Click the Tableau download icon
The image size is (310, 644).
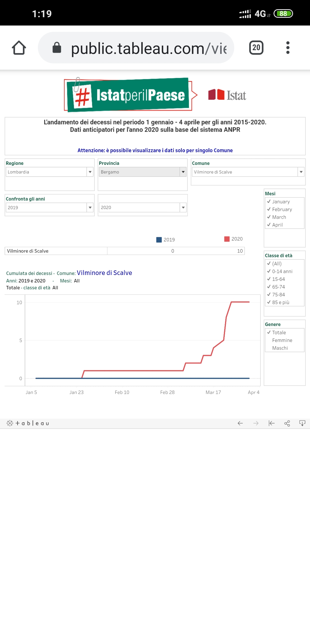tap(302, 423)
